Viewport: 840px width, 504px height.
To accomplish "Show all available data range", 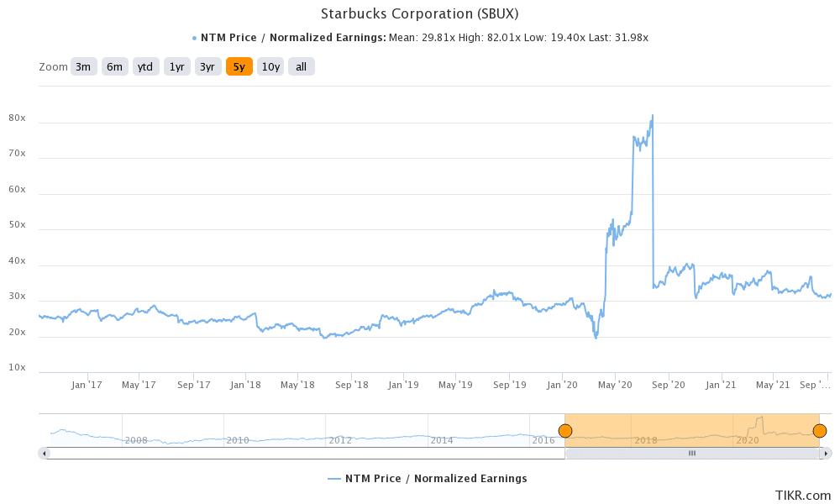I will tap(301, 67).
